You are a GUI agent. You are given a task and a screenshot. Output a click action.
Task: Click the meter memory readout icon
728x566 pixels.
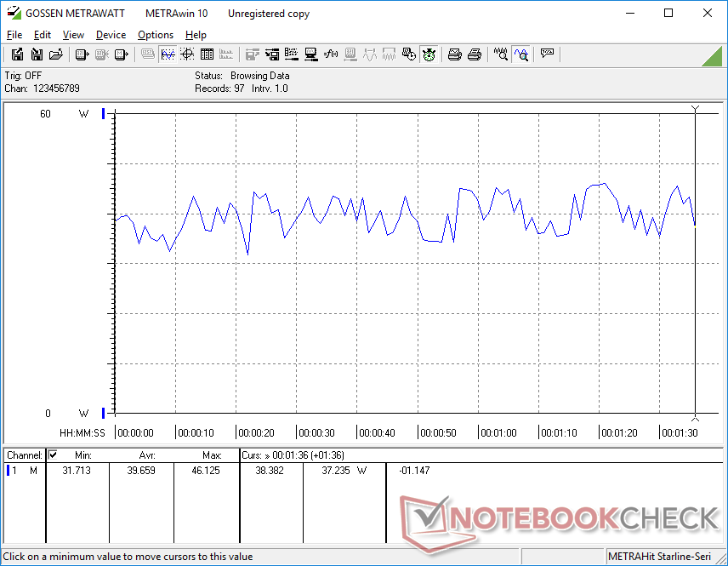click(121, 54)
